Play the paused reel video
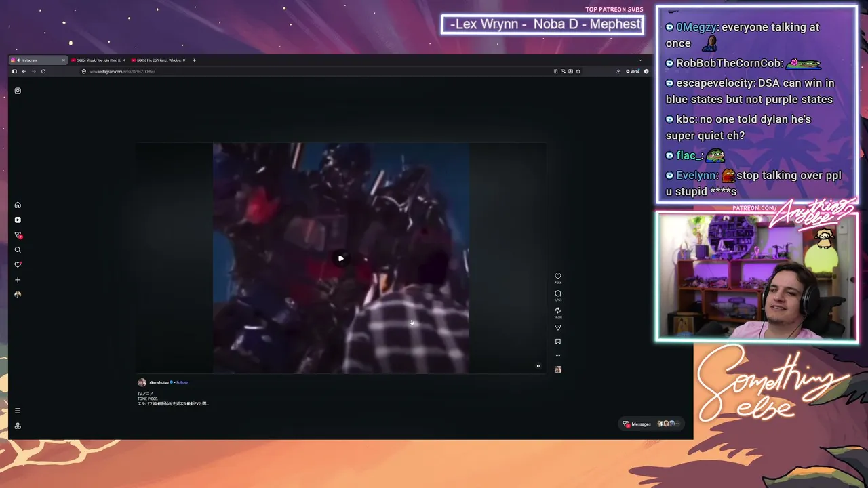The image size is (868, 488). 340,258
